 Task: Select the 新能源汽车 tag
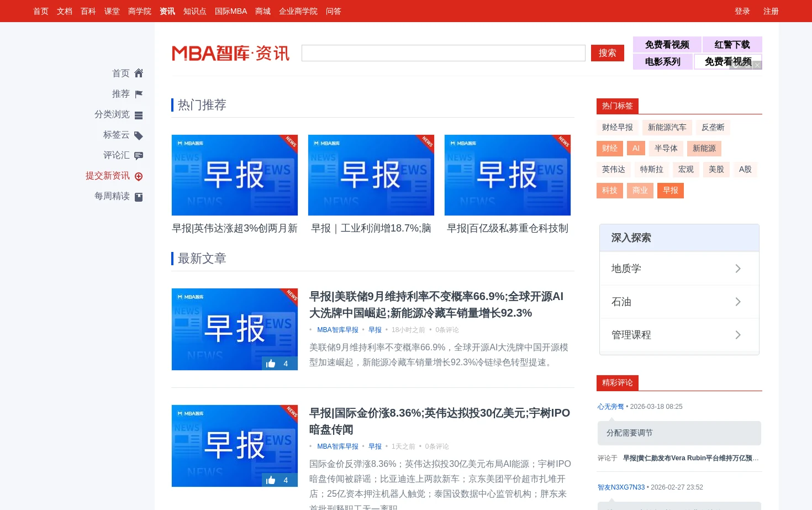pyautogui.click(x=667, y=128)
